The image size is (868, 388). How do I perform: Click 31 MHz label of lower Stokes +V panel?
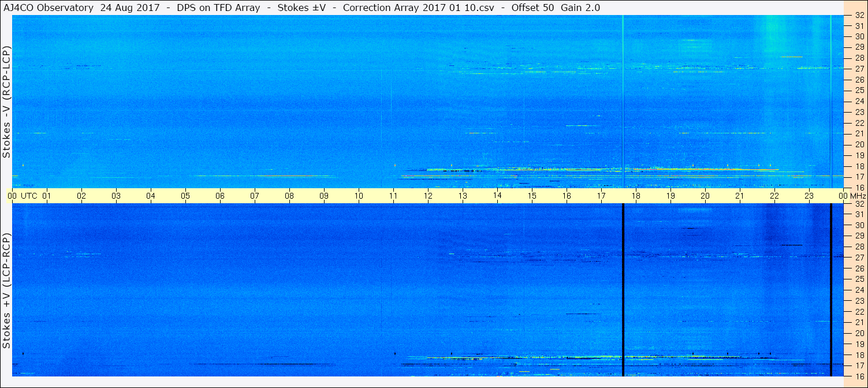(x=859, y=214)
